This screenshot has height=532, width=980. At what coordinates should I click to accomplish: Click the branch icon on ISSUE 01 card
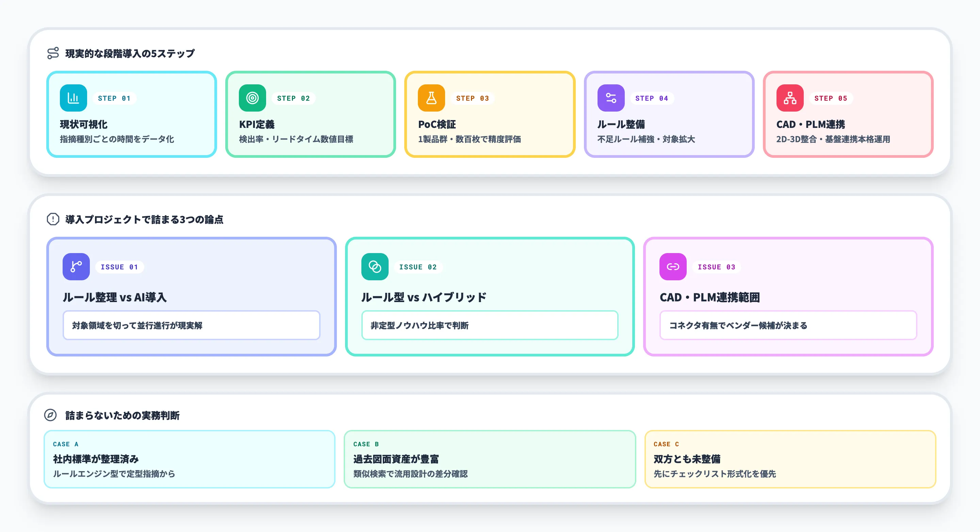76,267
